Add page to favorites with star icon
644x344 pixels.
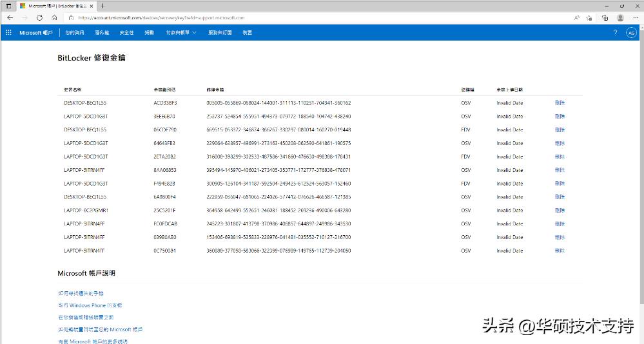(x=589, y=17)
